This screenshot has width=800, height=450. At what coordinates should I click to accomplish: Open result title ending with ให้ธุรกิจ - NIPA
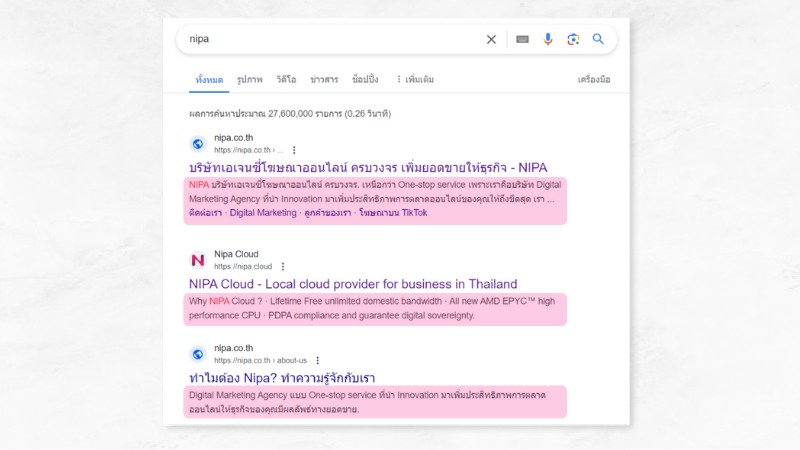click(368, 167)
